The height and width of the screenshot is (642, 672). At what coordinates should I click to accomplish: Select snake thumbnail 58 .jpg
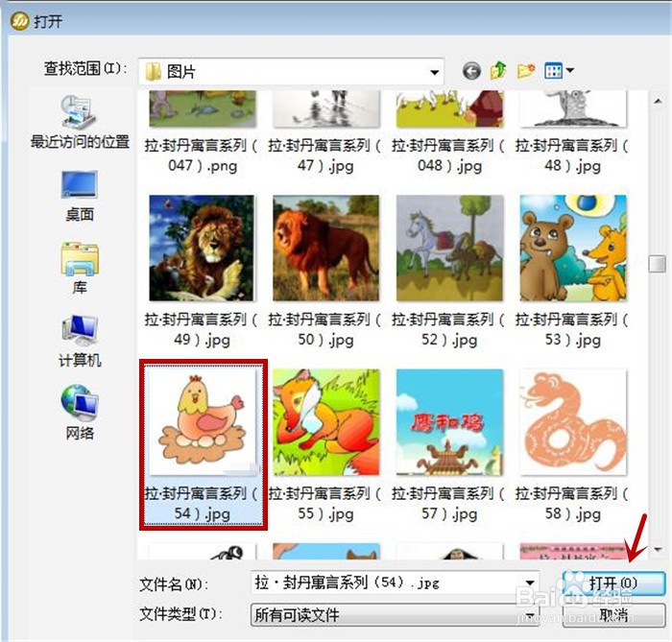coord(573,422)
